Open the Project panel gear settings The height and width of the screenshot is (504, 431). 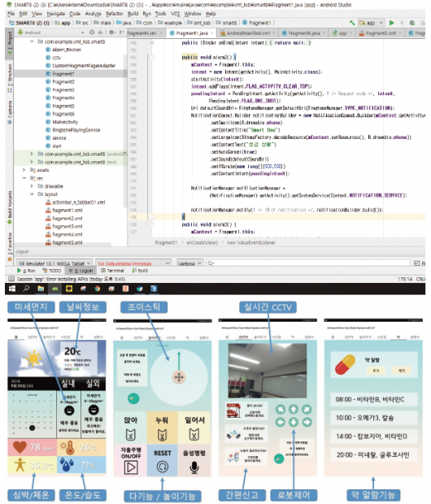click(x=111, y=33)
